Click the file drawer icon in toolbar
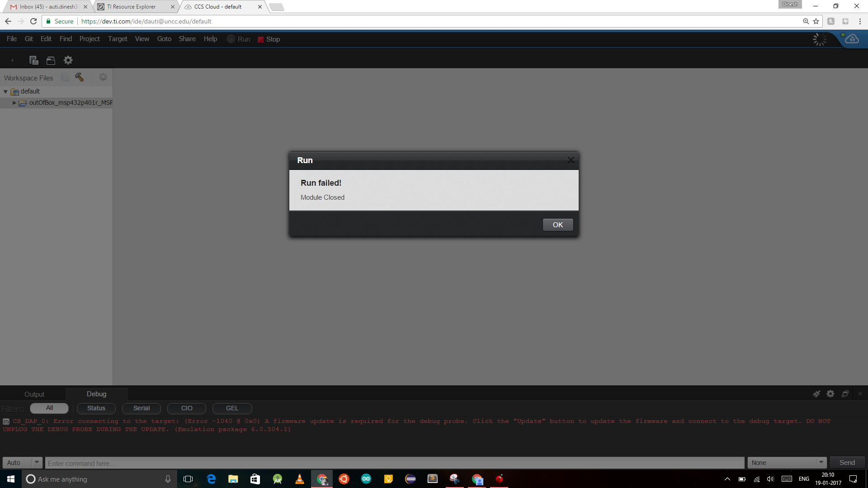The width and height of the screenshot is (868, 488). point(51,60)
